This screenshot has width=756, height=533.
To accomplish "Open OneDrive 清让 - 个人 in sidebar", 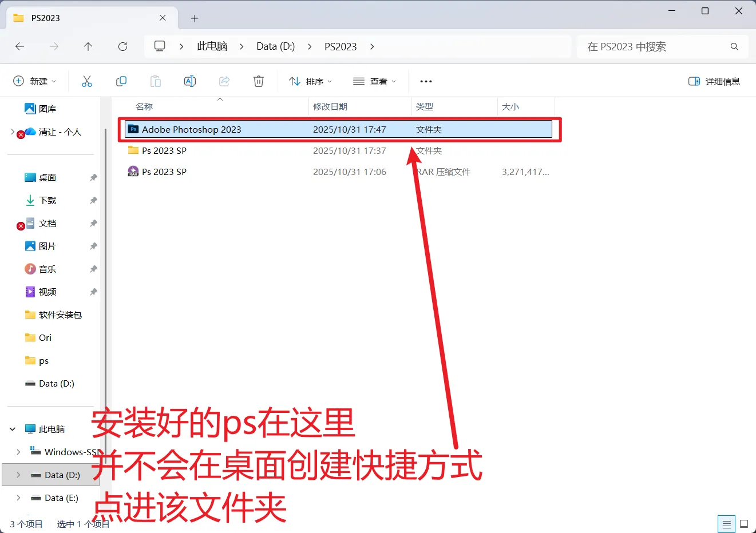I will point(53,132).
